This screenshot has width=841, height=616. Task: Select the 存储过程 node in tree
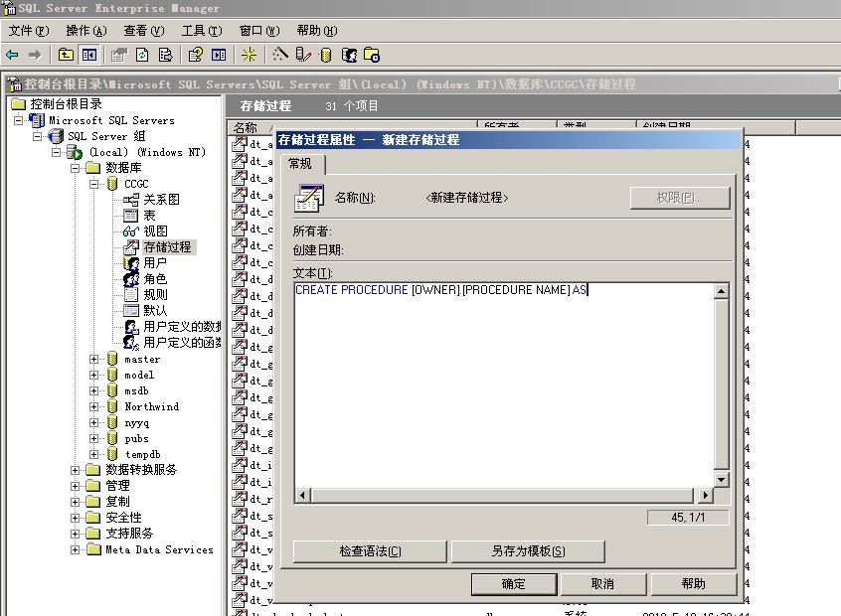click(x=167, y=247)
